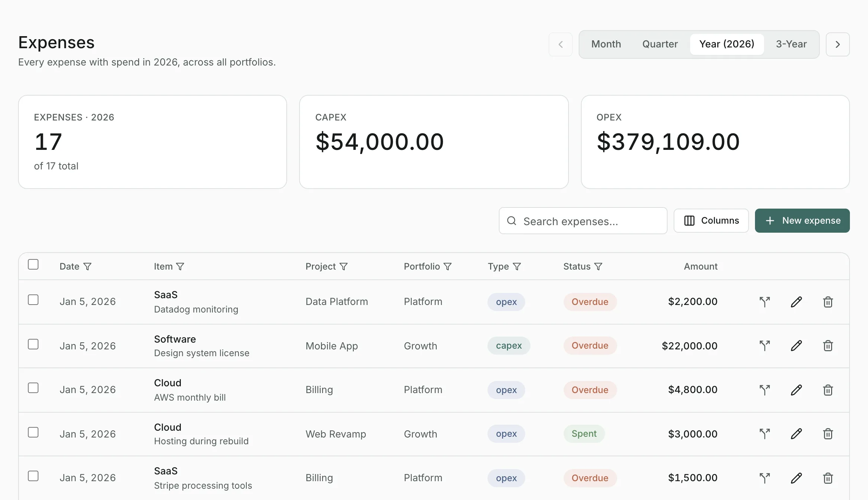
Task: Delete the Stripe processing tools expense
Action: click(828, 478)
